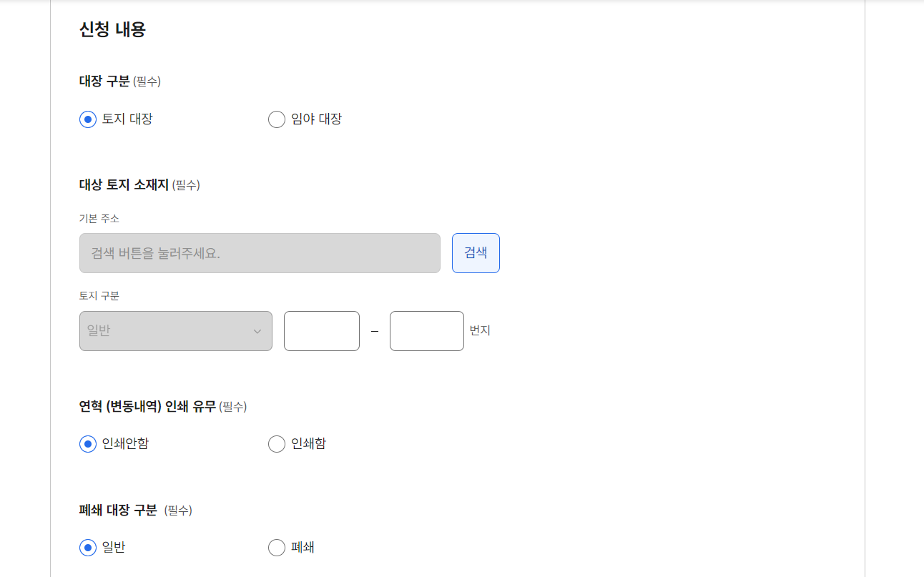
Task: Click the first 번지 number field
Action: tap(321, 330)
